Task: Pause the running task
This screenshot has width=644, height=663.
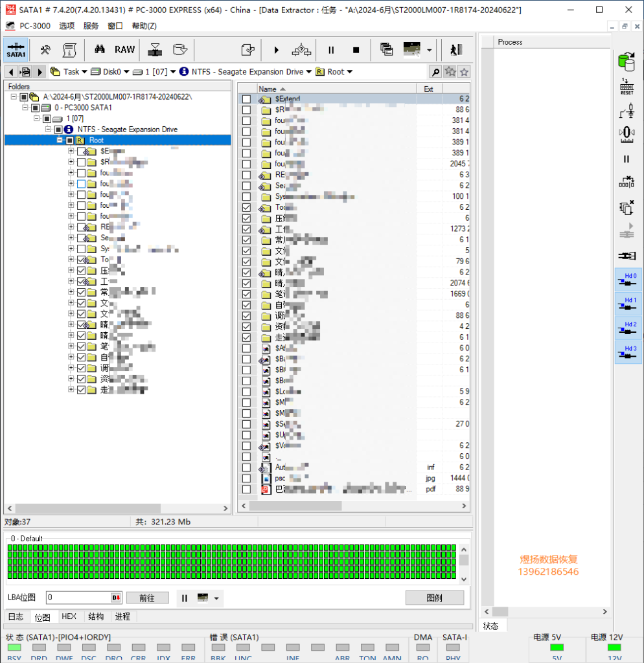Action: [331, 50]
